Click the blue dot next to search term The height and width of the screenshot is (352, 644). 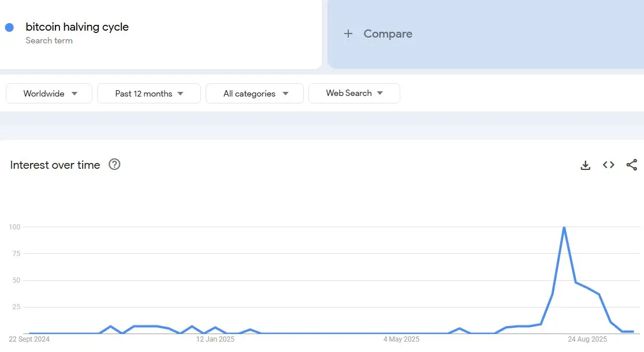pos(9,27)
